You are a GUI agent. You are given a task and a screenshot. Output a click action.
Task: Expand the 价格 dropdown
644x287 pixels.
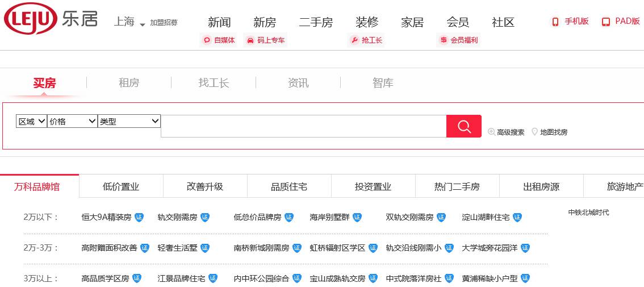[x=72, y=121]
